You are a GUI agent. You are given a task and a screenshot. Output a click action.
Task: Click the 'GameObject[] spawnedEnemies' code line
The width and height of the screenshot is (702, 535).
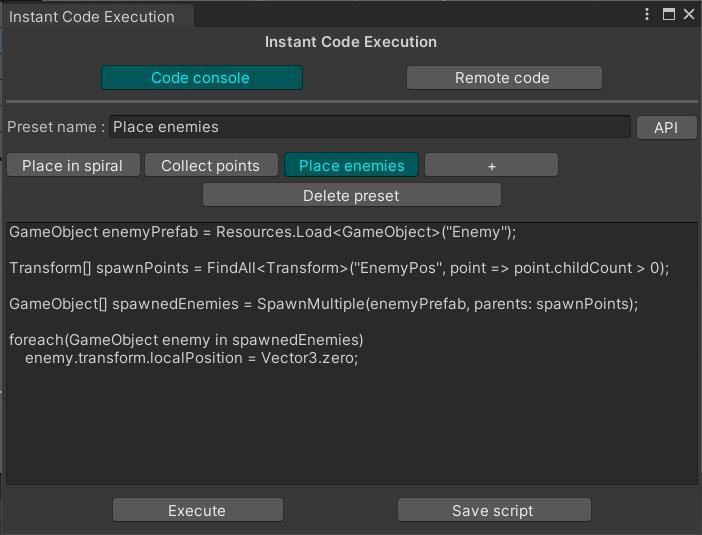click(323, 304)
